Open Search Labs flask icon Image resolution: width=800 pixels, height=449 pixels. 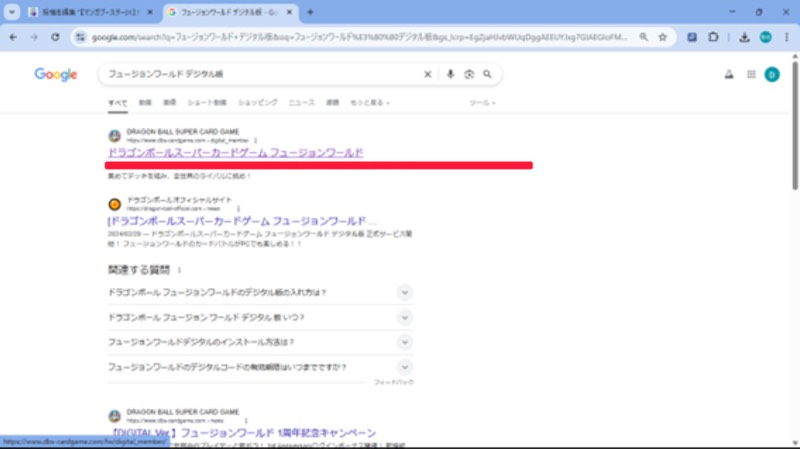click(729, 74)
